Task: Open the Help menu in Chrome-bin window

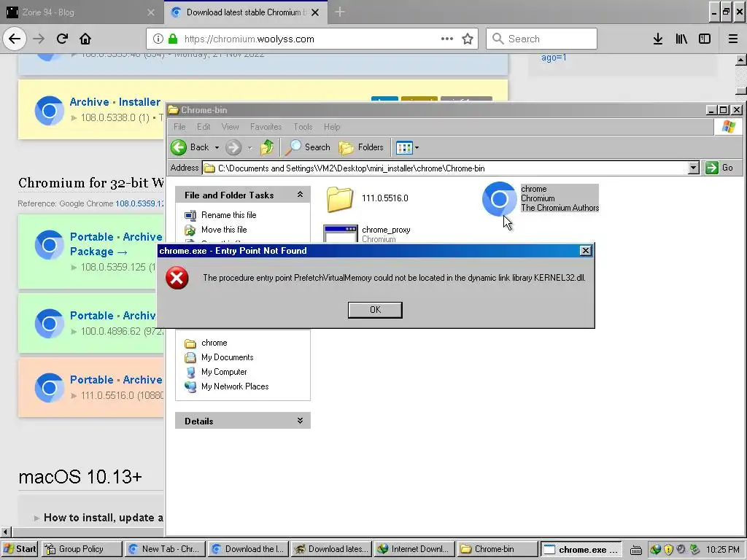Action: [x=332, y=127]
